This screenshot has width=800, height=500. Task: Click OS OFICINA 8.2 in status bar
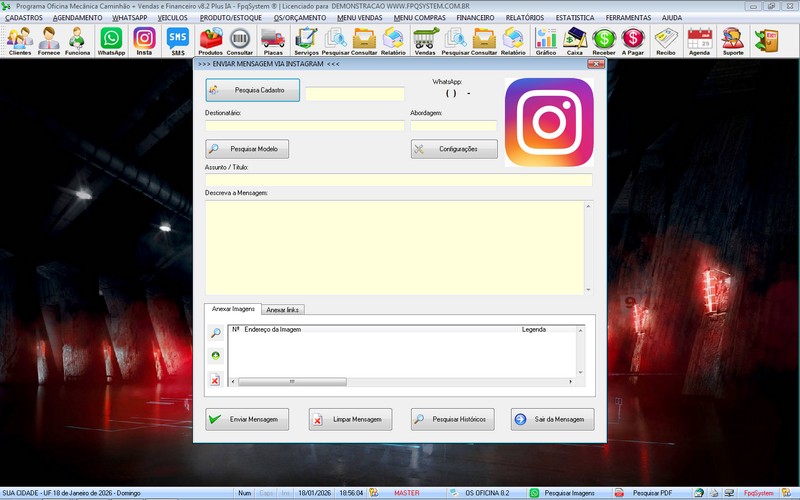click(x=487, y=493)
